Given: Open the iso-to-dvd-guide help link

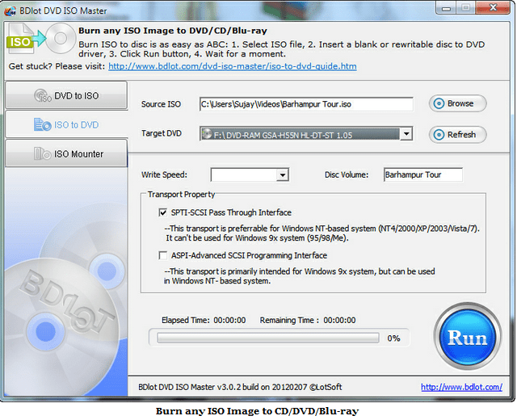Looking at the screenshot, I should (233, 66).
